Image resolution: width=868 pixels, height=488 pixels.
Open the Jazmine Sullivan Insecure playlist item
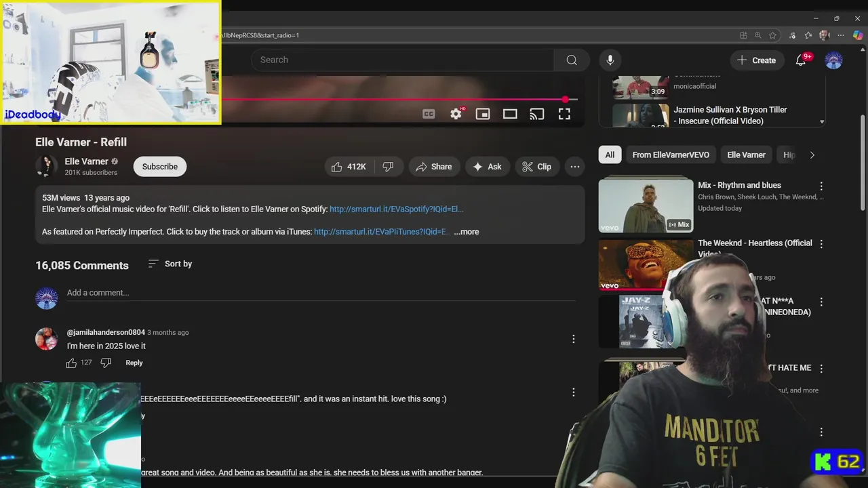tap(711, 115)
